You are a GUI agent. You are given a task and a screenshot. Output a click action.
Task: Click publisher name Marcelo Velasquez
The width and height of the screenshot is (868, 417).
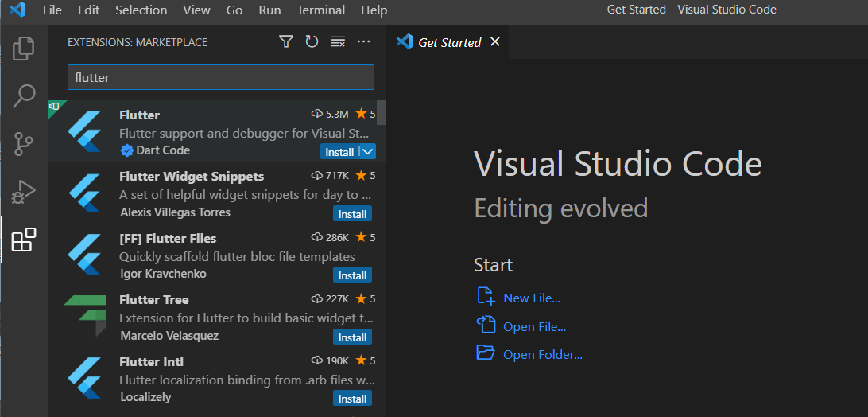[x=169, y=336]
